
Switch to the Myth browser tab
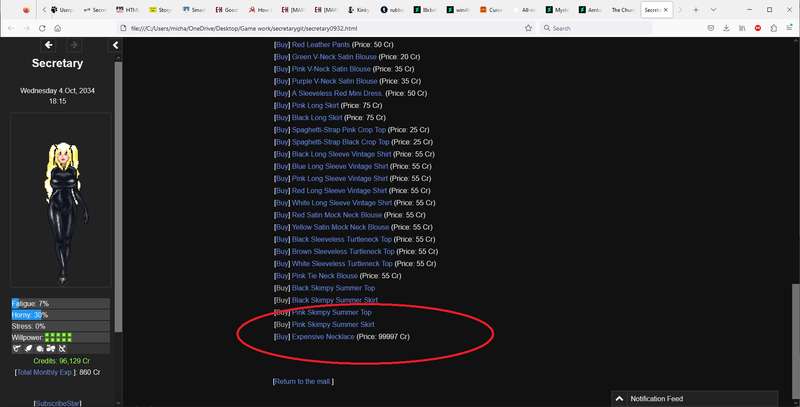[556, 10]
